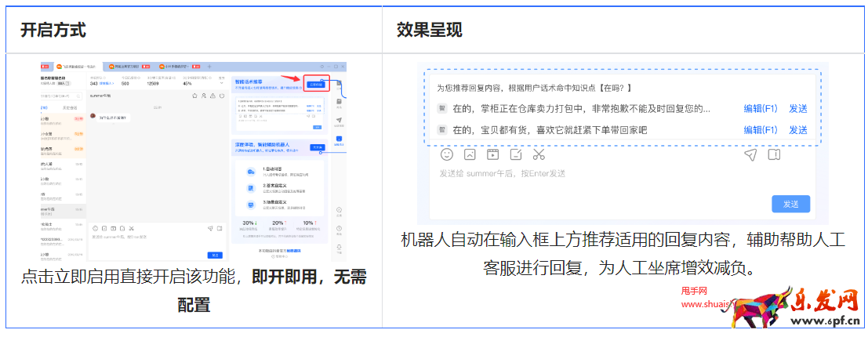Click the blue send button in 开启方式 chat
This screenshot has height=337, width=868.
click(215, 255)
